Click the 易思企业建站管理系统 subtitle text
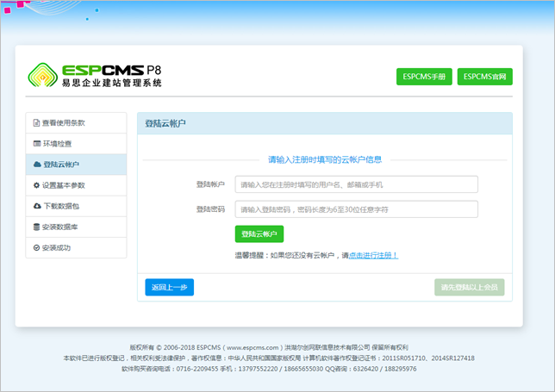 point(112,83)
